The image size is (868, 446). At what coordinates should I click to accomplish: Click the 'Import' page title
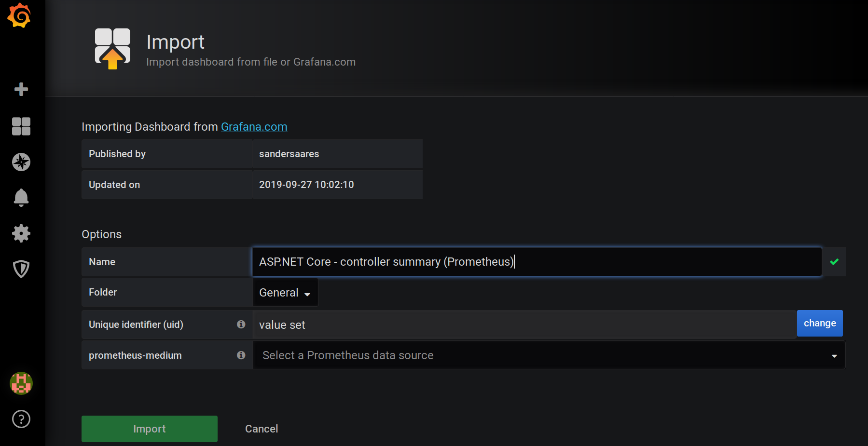[x=175, y=42]
